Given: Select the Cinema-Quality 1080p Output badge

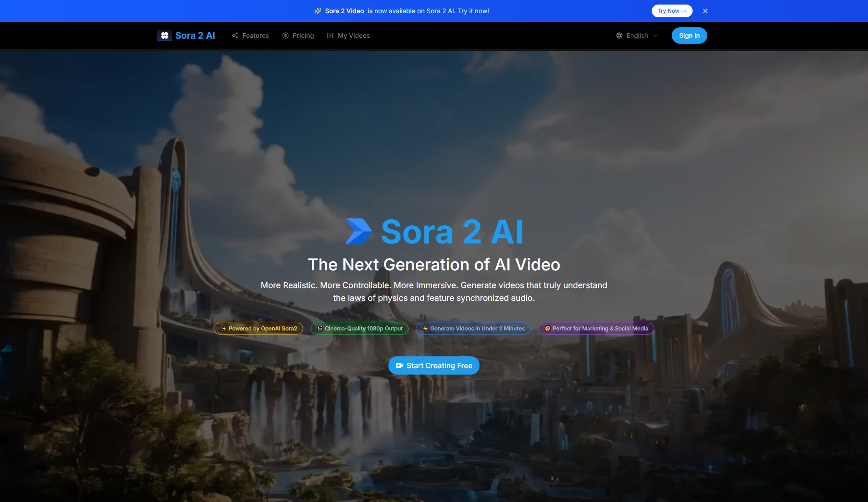Looking at the screenshot, I should point(359,329).
